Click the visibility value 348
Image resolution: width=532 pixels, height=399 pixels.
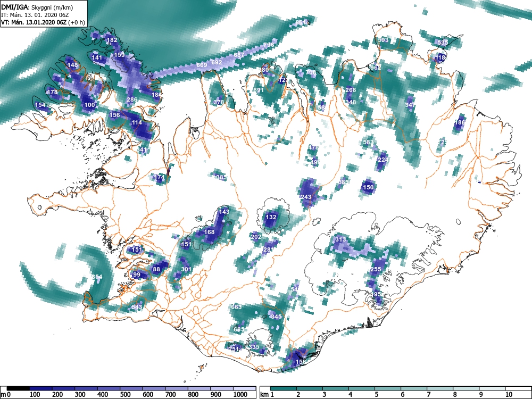click(x=351, y=102)
